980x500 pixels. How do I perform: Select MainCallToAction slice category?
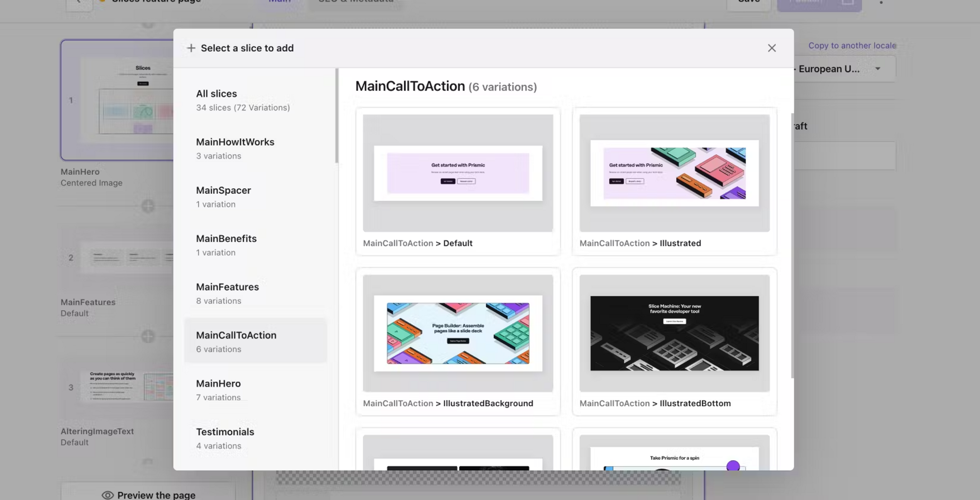point(256,341)
